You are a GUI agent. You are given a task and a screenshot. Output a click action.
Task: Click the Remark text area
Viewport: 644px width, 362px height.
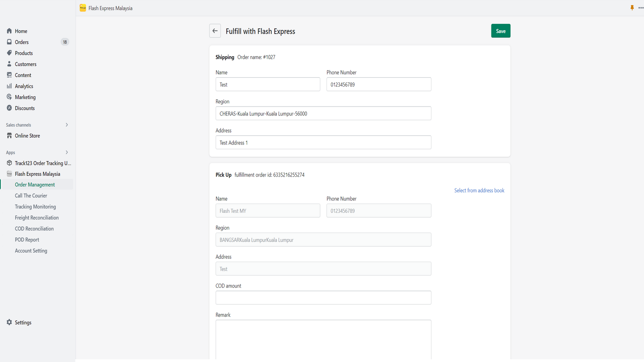pos(323,340)
